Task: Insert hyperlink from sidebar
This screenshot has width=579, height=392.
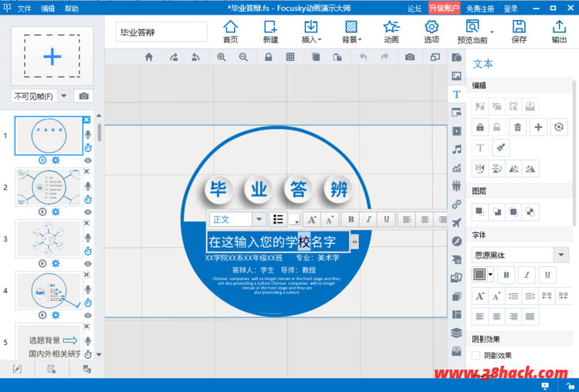Action: [457, 204]
